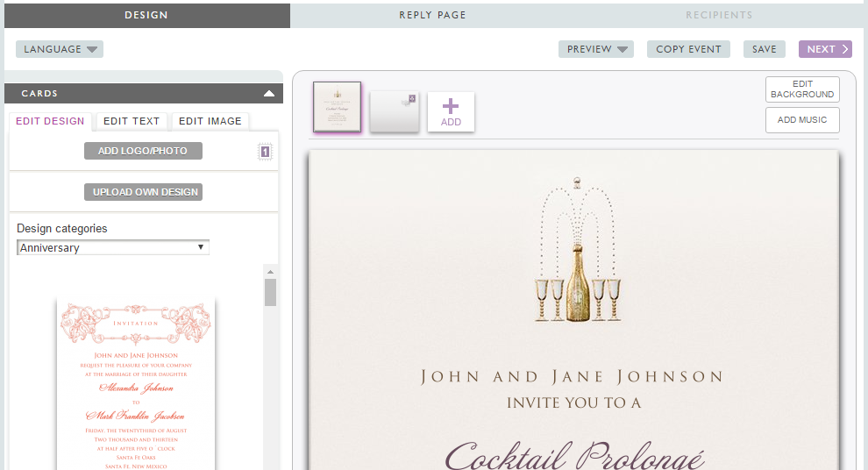Switch to the REPLY PAGE tab
The width and height of the screenshot is (868, 470).
(x=432, y=15)
